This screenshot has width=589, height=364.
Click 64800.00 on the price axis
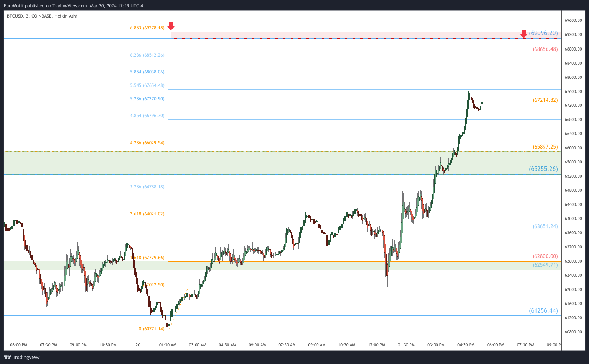click(573, 190)
